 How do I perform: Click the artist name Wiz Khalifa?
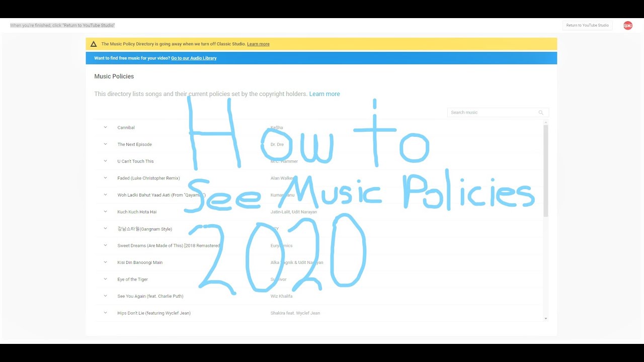281,296
